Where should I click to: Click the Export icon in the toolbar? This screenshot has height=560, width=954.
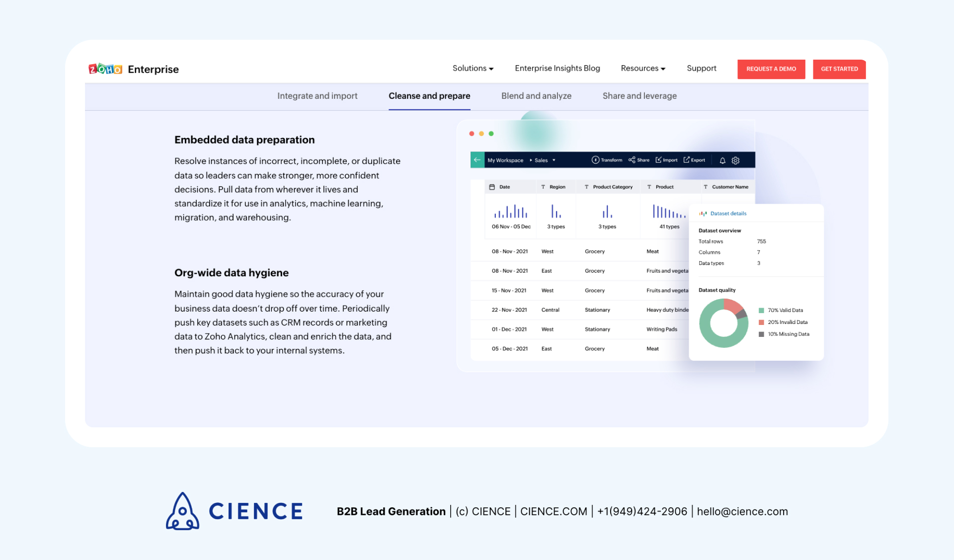pos(687,160)
